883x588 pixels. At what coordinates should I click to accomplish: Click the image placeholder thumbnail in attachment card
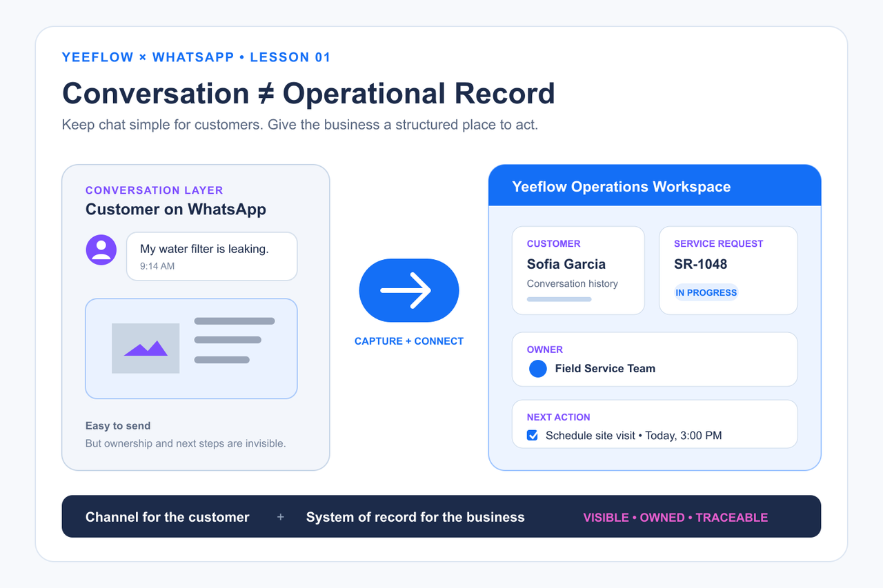tap(146, 348)
